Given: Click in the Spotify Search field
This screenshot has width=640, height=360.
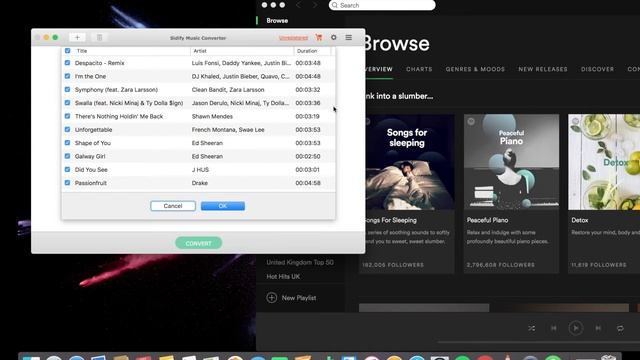Looking at the screenshot, I should coord(382,5).
